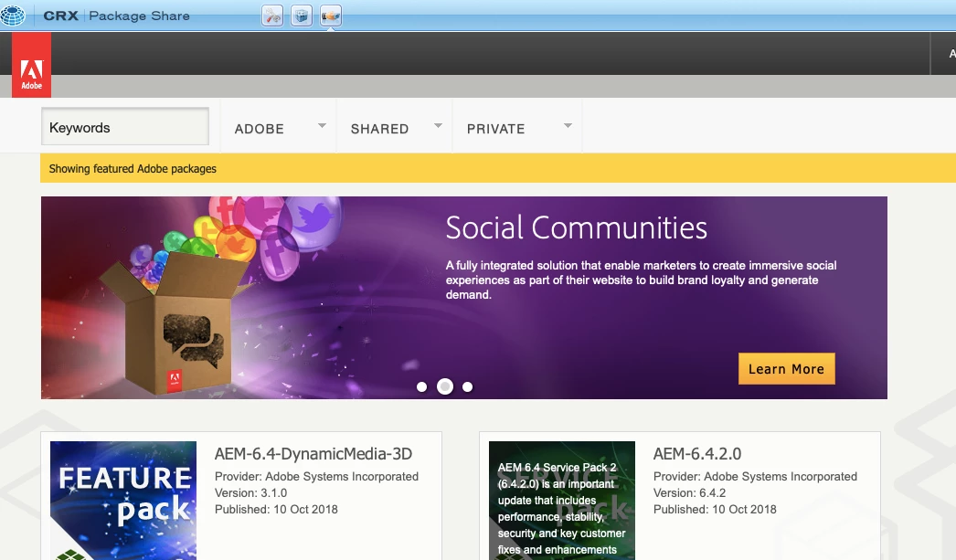The width and height of the screenshot is (956, 560).
Task: Click the 'Package Share' title text
Action: coord(139,16)
